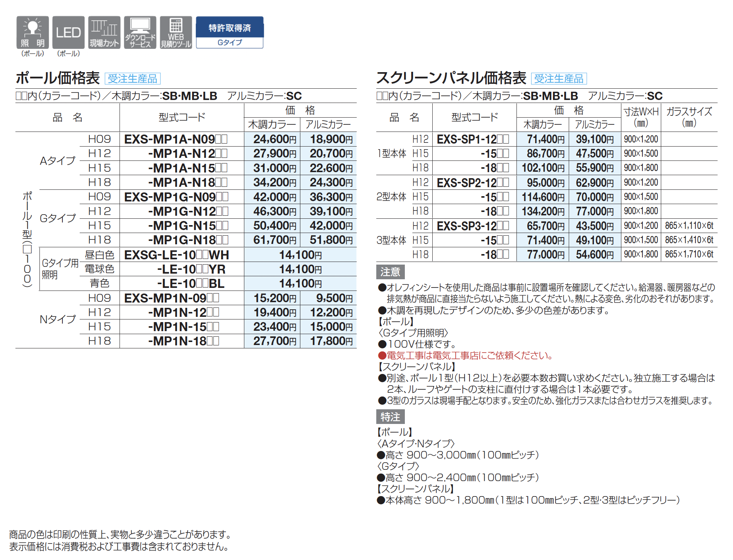Click the 134,200円 price cell
Viewport: 733px width, 560px height.
543,212
